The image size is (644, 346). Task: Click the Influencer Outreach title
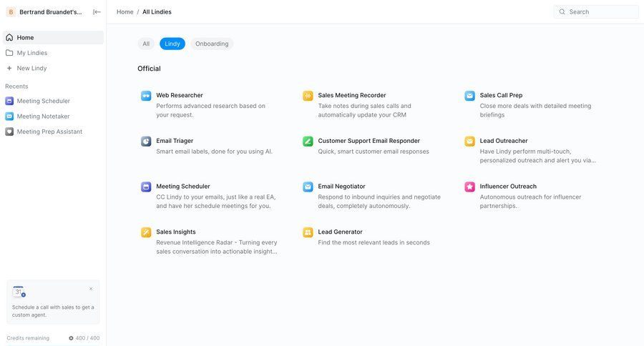[x=508, y=187]
